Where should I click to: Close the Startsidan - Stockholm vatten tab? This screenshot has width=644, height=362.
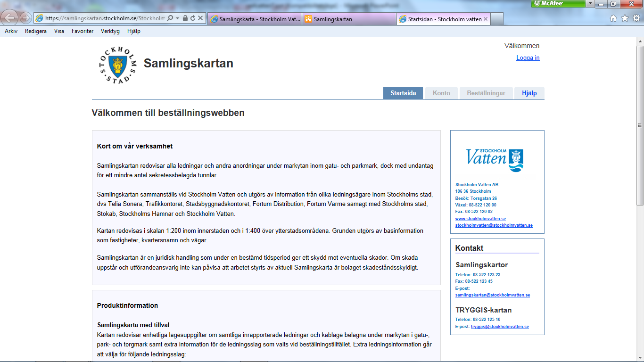click(x=486, y=19)
